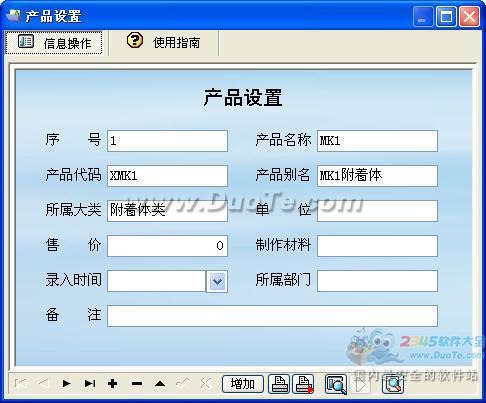486x403 pixels.
Task: Jump to last record arrow
Action: (x=90, y=384)
